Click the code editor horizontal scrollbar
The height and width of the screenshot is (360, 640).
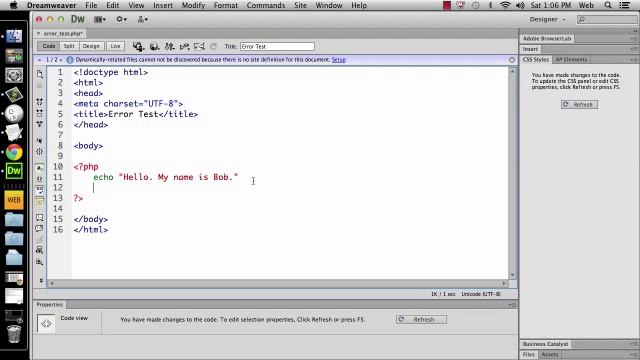point(278,283)
